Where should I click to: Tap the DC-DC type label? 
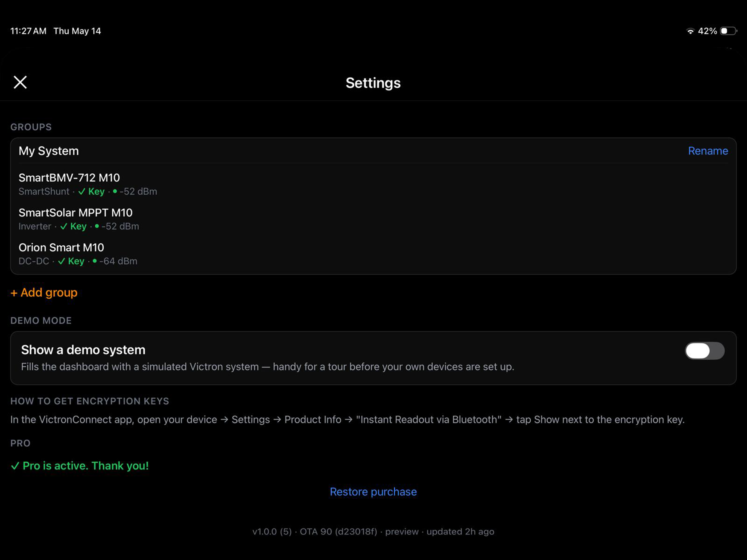pyautogui.click(x=34, y=261)
